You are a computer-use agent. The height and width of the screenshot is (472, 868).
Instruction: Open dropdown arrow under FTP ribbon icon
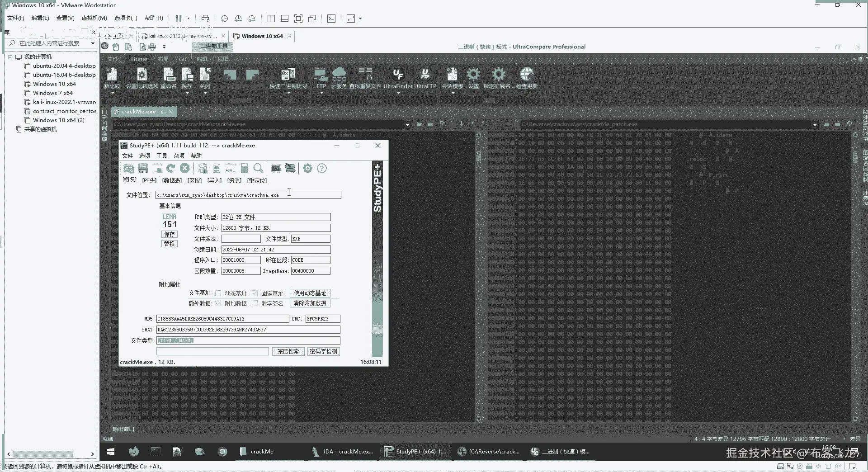point(321,93)
